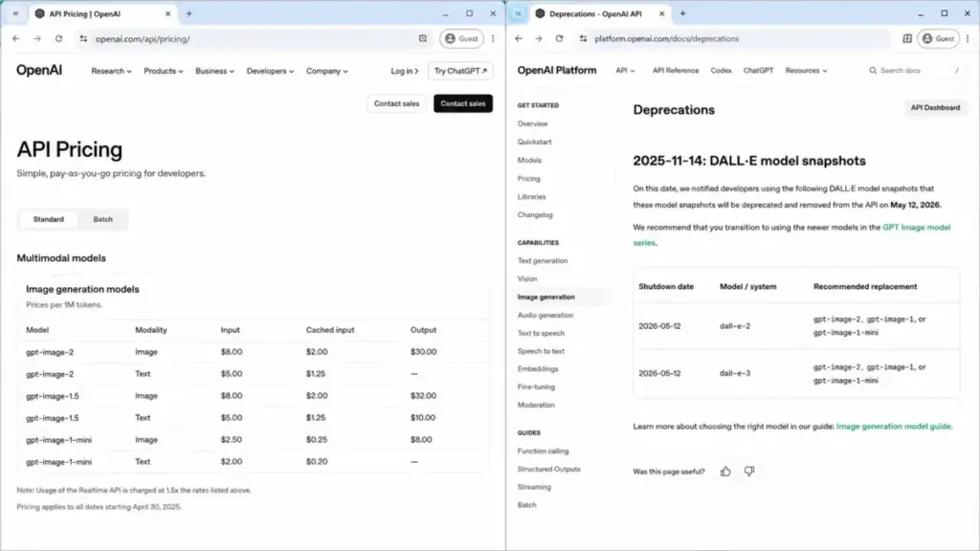Open ChatGPT in Platform header
Image resolution: width=980 pixels, height=551 pixels.
758,71
